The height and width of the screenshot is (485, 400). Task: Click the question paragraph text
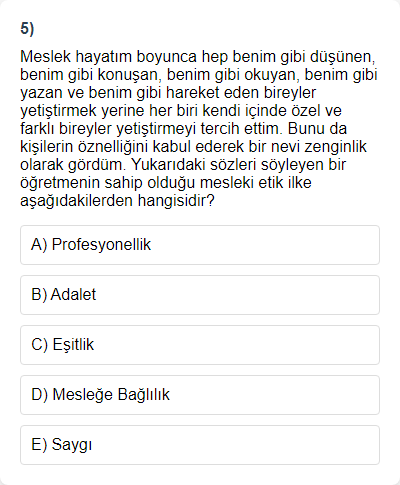[199, 128]
